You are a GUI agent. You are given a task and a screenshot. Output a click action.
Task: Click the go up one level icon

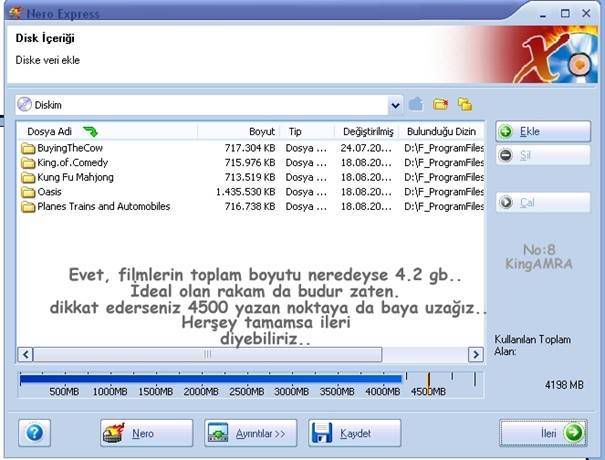[x=416, y=104]
